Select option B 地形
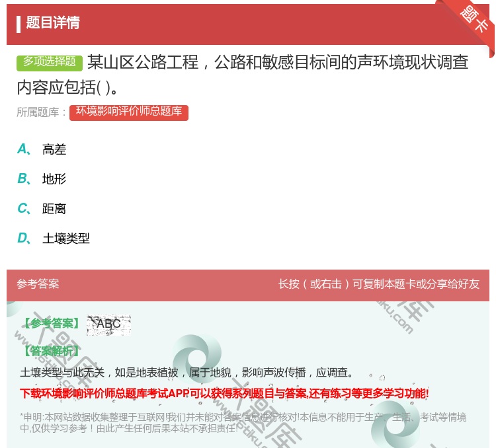The image size is (496, 448). pos(42,179)
